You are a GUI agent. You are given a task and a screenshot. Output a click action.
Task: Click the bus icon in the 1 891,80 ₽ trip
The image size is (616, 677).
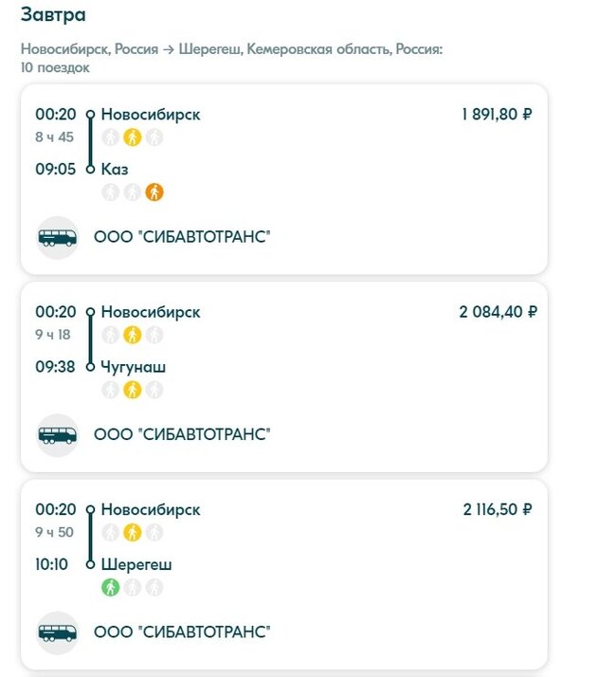click(57, 237)
